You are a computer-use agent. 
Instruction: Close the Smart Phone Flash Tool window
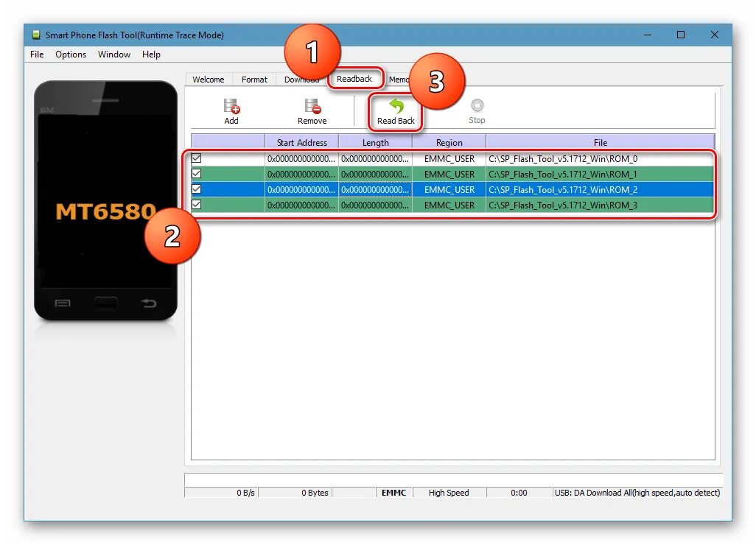click(715, 35)
